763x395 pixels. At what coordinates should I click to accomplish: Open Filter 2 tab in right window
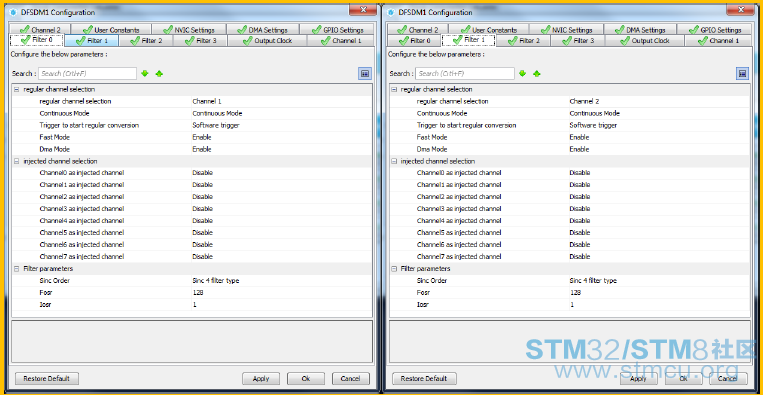tap(524, 41)
